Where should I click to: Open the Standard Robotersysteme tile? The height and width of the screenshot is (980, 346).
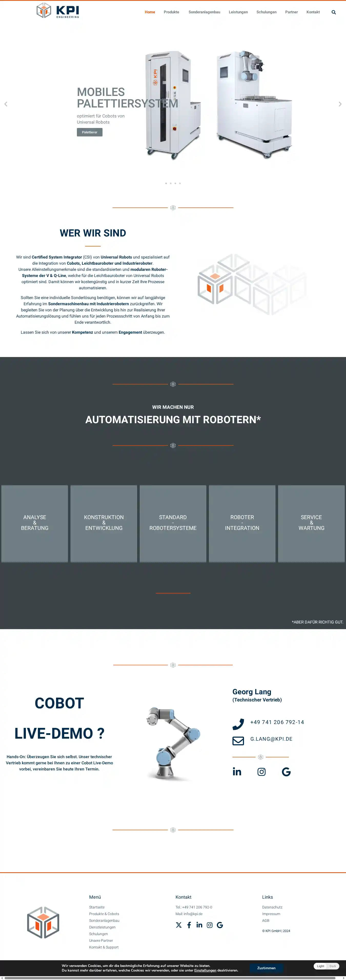(173, 523)
